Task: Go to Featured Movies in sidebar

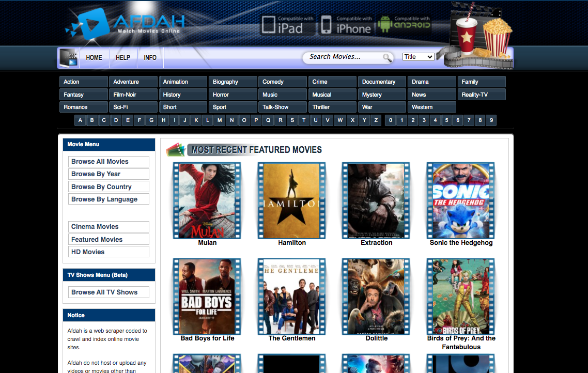Action: (109, 239)
